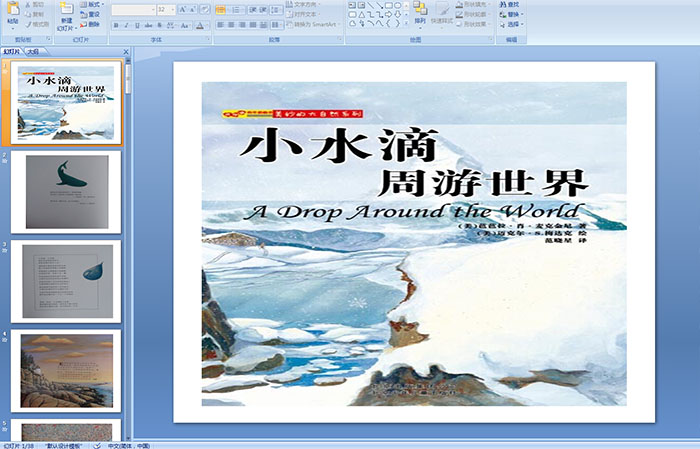Open the Arrange (排列) dropdown
The height and width of the screenshot is (449, 700).
point(420,13)
